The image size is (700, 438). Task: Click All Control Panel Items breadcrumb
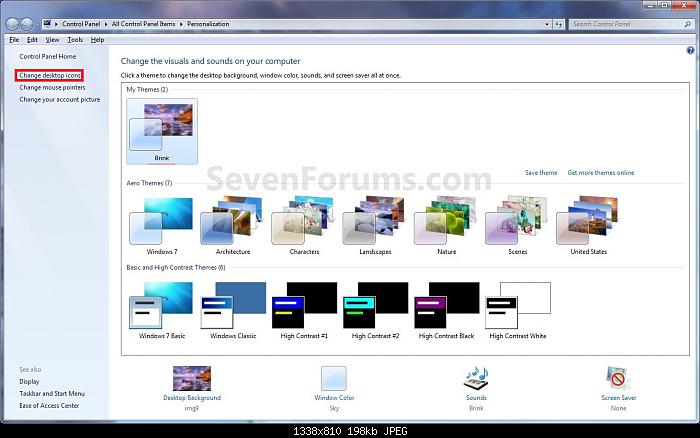[x=143, y=24]
